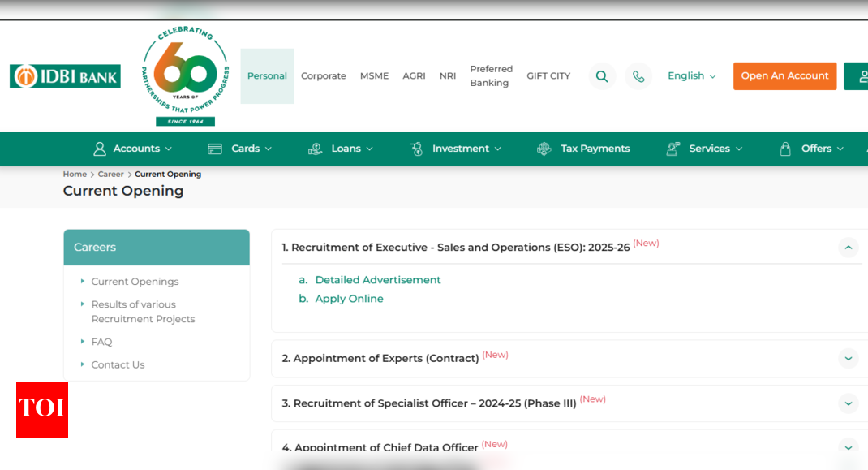This screenshot has width=868, height=470.
Task: Click the search magnifier icon
Action: click(x=602, y=75)
